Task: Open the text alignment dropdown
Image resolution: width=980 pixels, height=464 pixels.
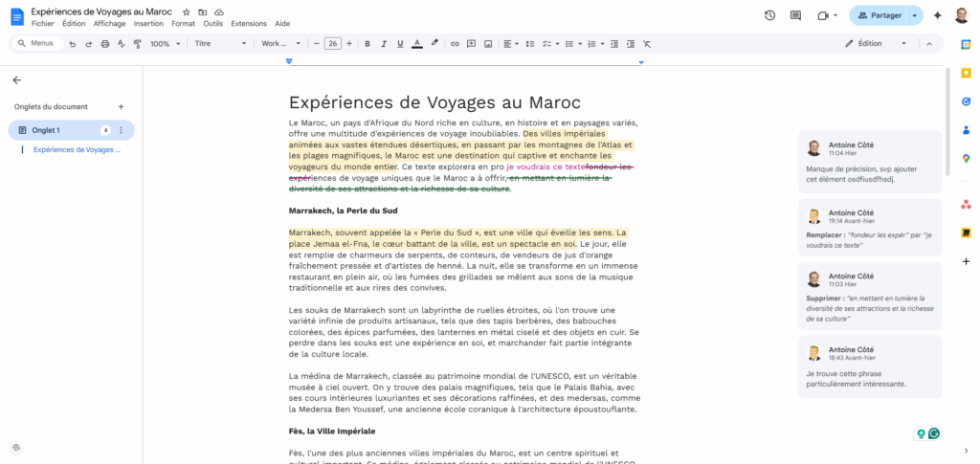Action: pyautogui.click(x=511, y=44)
